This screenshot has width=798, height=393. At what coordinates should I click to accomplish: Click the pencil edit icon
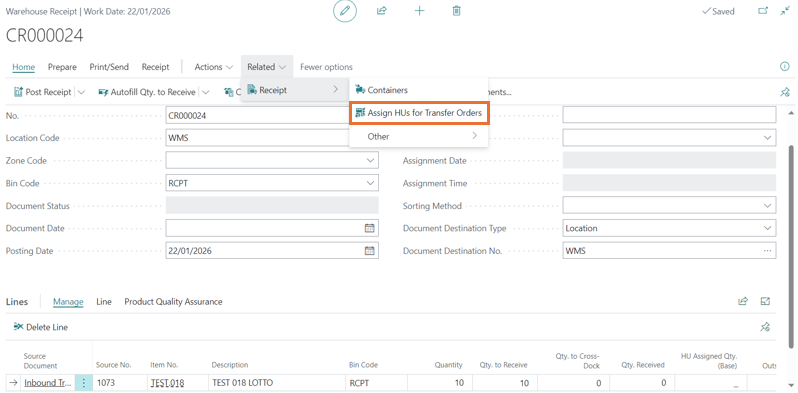pos(345,11)
